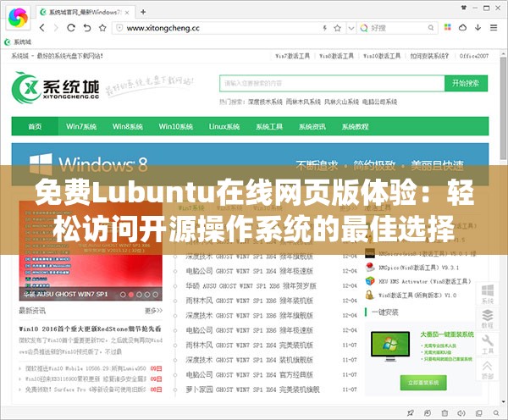Screen dimensions: 508x420
Task: Open a new tab with plus button
Action: [143, 12]
